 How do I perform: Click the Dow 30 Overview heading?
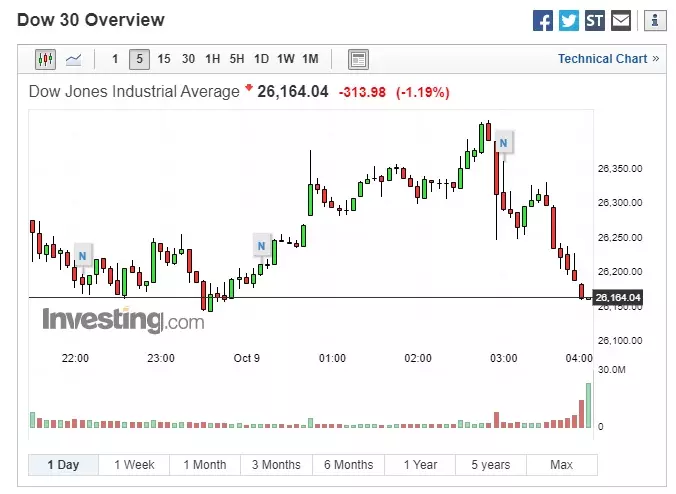click(x=91, y=20)
